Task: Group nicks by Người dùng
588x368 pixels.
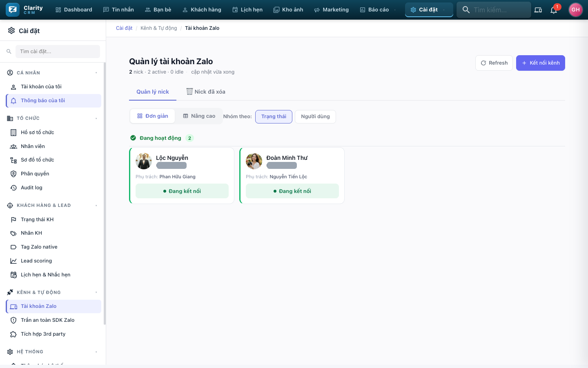Action: 315,117
